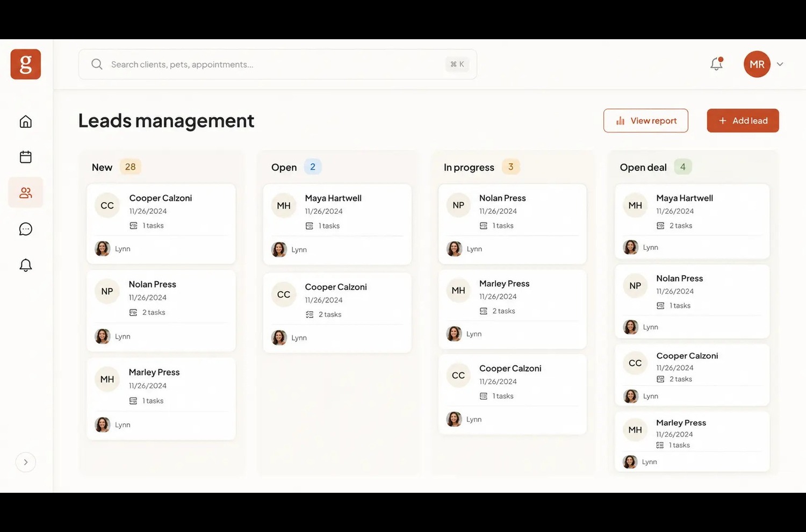
Task: Click Lynn's photo on In progress Cooper Calzoni
Action: pos(454,419)
